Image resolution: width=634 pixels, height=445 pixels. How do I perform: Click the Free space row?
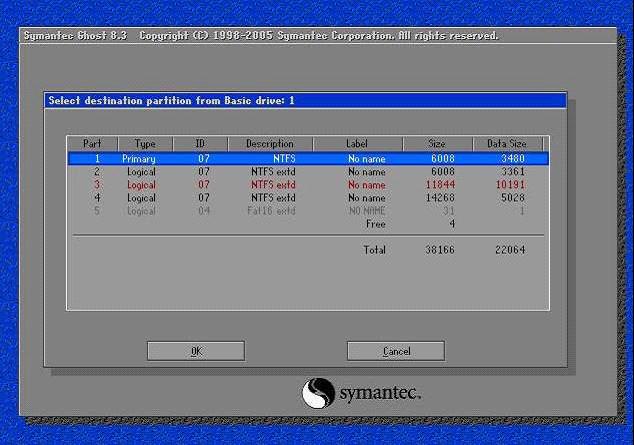coord(376,224)
